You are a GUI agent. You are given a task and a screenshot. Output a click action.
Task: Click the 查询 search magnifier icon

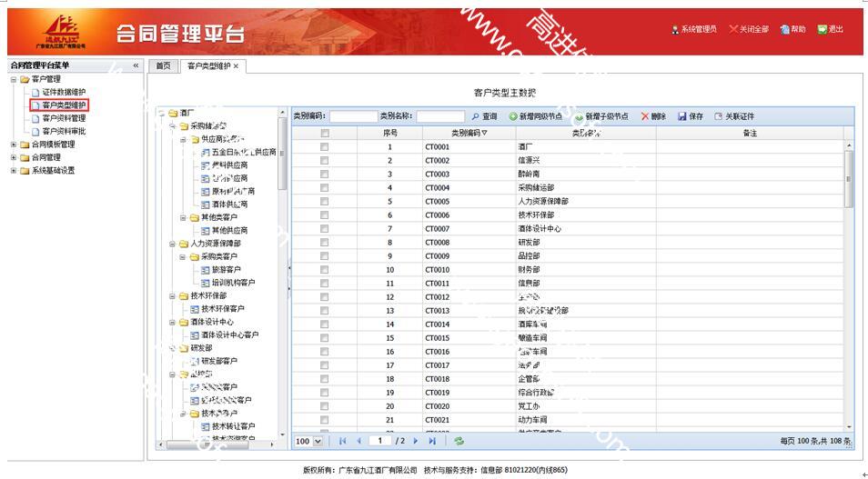(475, 116)
